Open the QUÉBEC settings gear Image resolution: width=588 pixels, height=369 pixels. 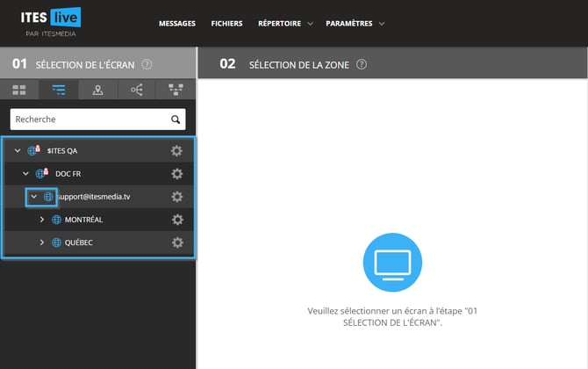[x=176, y=242]
